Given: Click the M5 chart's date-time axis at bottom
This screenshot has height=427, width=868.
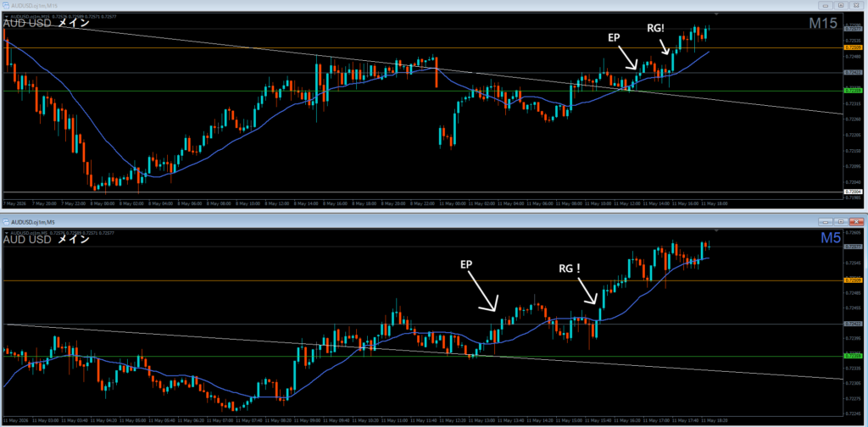Looking at the screenshot, I should click(x=422, y=420).
